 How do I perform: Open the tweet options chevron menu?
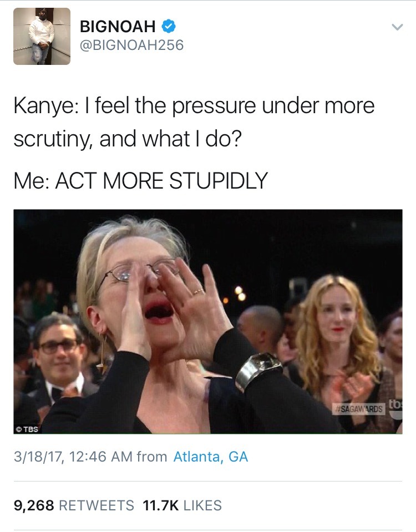click(397, 27)
